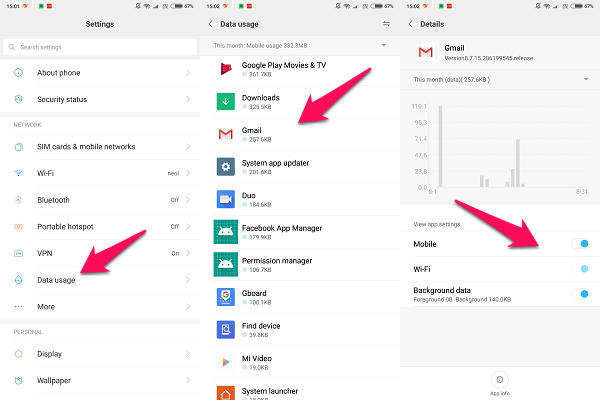Tap the Wi-Fi icon in Settings list
Screen dimensions: 600x400
coord(18,173)
